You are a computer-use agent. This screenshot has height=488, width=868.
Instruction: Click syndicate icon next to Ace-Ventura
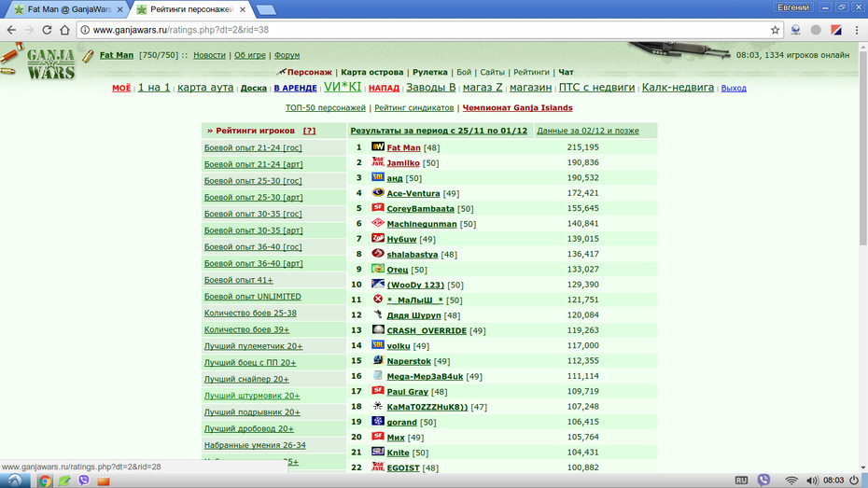[x=378, y=192]
